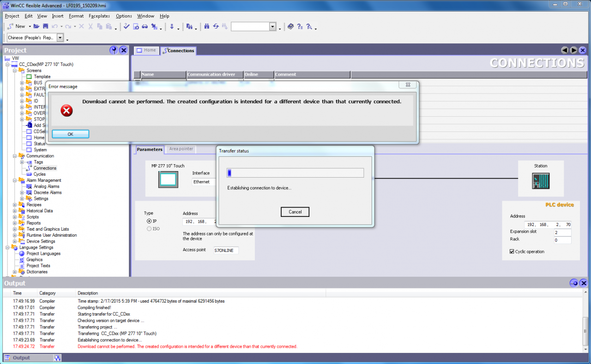
Task: Click the download arrow toolbar icon
Action: click(172, 26)
